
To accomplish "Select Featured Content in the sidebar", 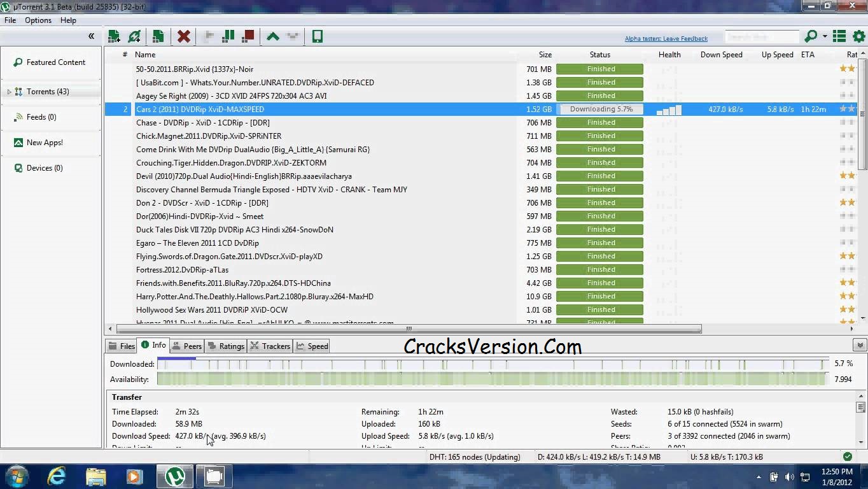I will pos(50,62).
